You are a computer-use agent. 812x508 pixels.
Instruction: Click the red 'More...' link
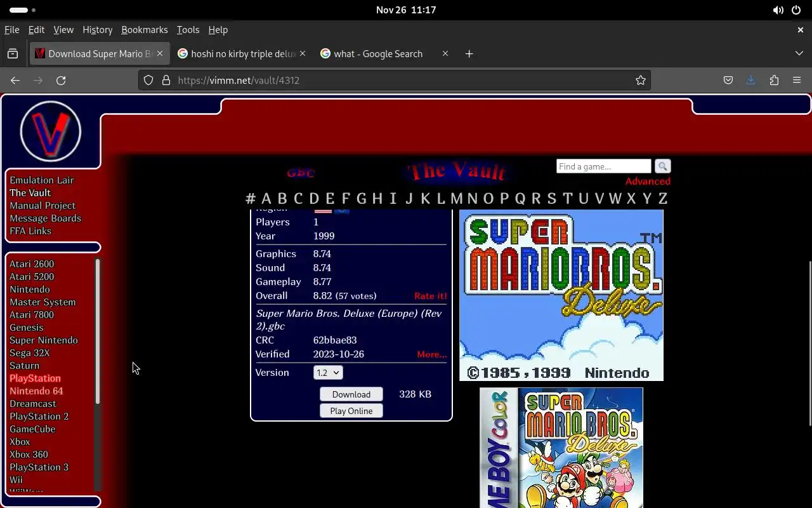pos(431,354)
